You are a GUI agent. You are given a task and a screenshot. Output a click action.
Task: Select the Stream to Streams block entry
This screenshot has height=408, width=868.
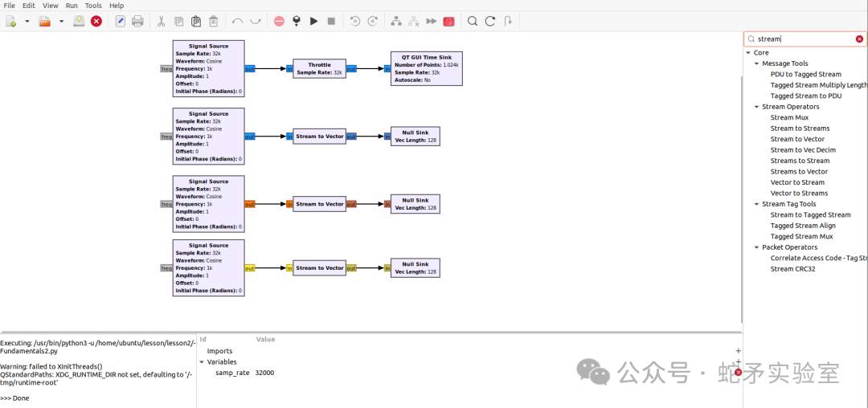[800, 129]
